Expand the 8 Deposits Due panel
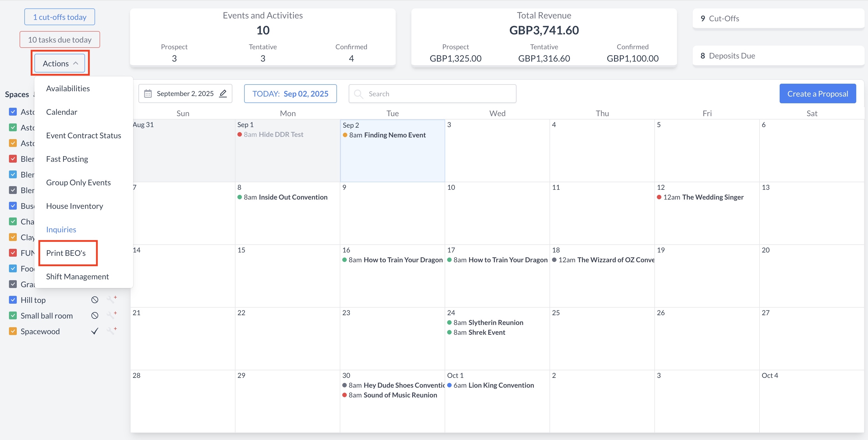 pyautogui.click(x=778, y=56)
